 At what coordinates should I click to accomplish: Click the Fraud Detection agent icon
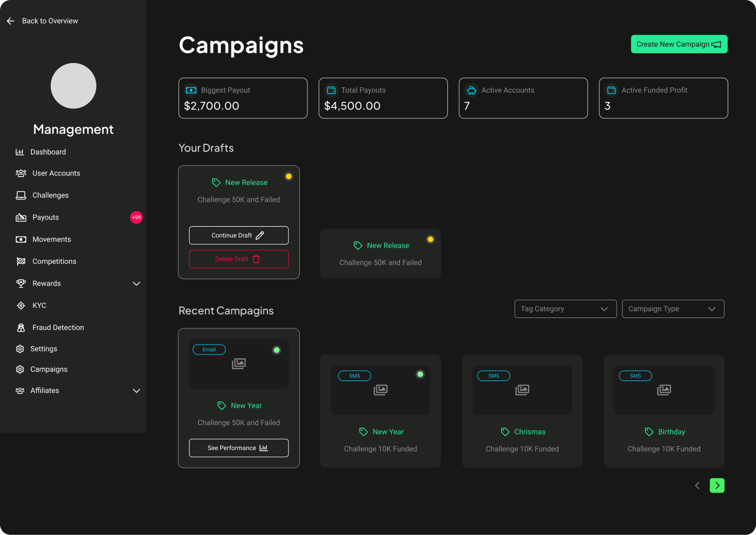pos(21,328)
